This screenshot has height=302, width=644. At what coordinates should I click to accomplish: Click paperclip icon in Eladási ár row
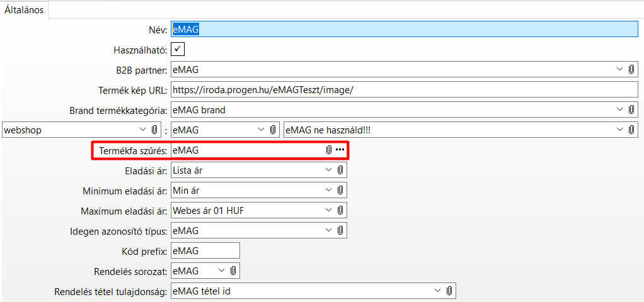tap(340, 170)
